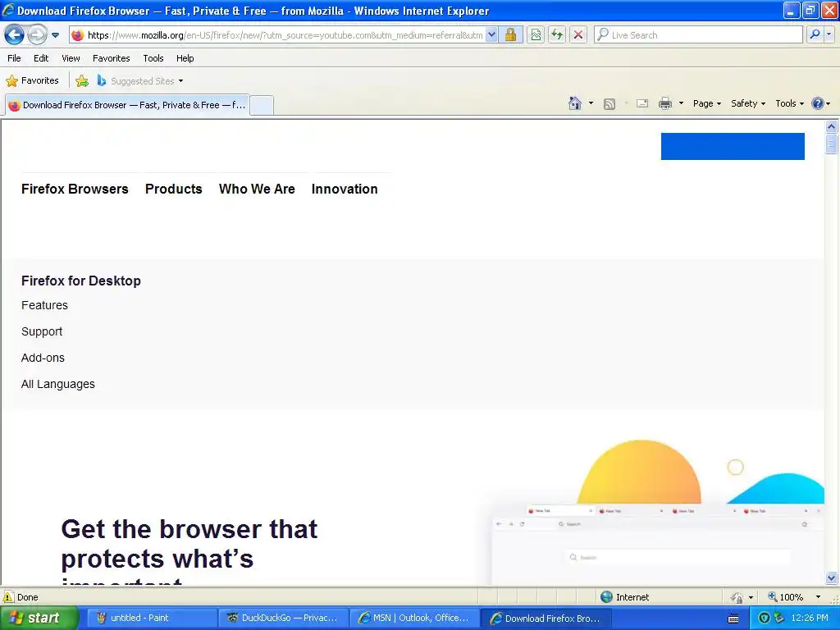Expand the zoom level dropdown arrow
This screenshot has width=840, height=630.
818,597
